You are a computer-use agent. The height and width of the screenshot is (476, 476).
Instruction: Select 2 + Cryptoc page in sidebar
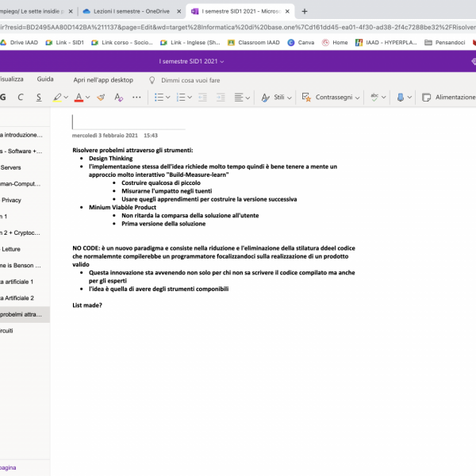[x=25, y=232]
